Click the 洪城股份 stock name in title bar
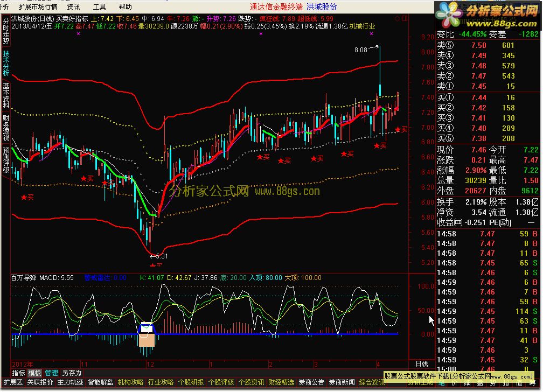Viewport: 543px width, 392px height. click(322, 7)
